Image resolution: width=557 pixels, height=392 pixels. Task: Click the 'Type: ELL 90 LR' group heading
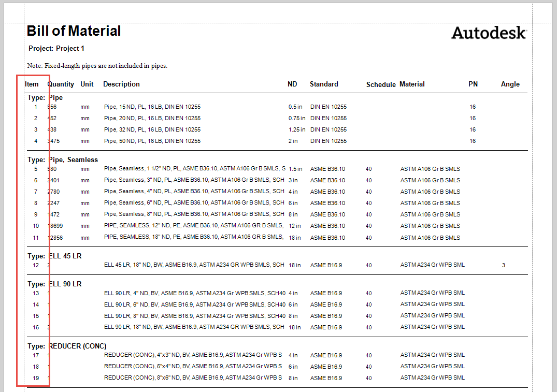point(54,284)
